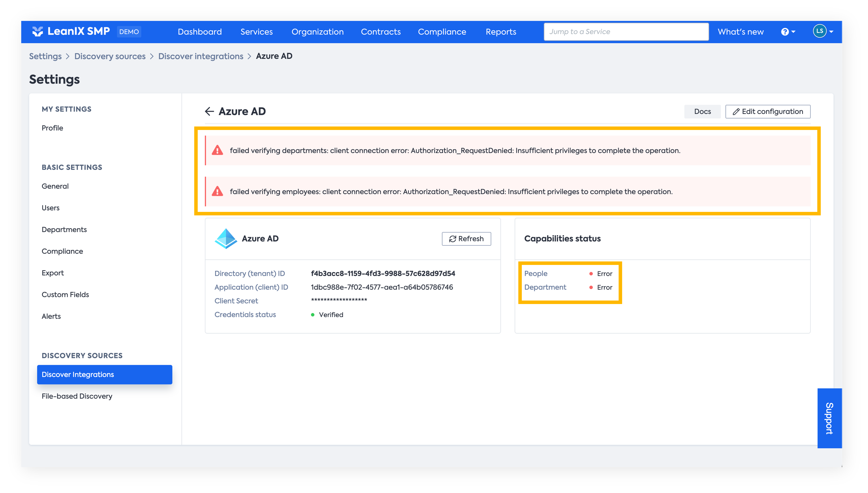Click the Azure AD pyramid logo
Image resolution: width=868 pixels, height=493 pixels.
(x=226, y=238)
